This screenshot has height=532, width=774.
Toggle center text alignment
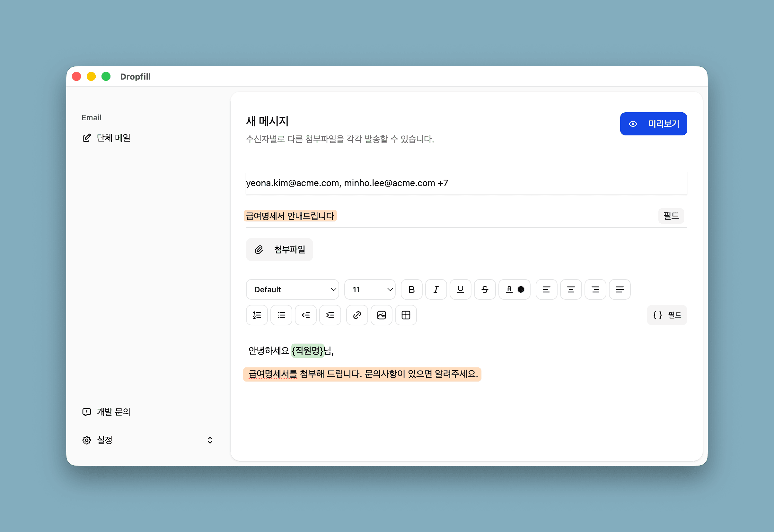coord(571,289)
